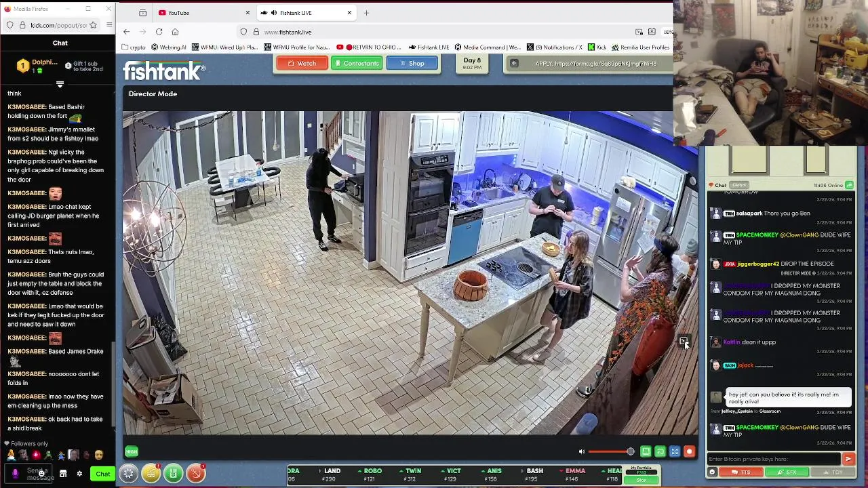Screen dimensions: 868x488
Task: Focus the Kick 'Send a message' field
Action: [x=28, y=474]
